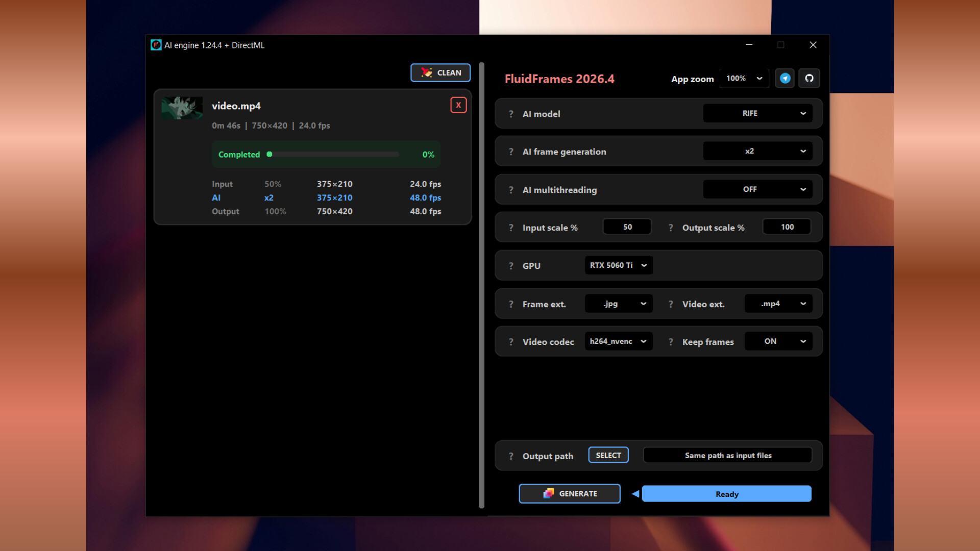Click the CLEAN button
The width and height of the screenshot is (980, 551).
[440, 72]
